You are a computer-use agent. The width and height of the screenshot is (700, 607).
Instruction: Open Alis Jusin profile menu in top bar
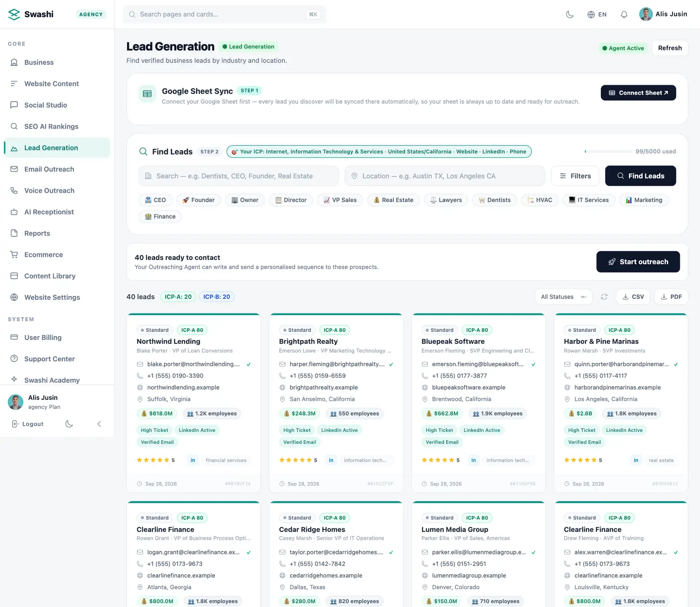point(663,14)
